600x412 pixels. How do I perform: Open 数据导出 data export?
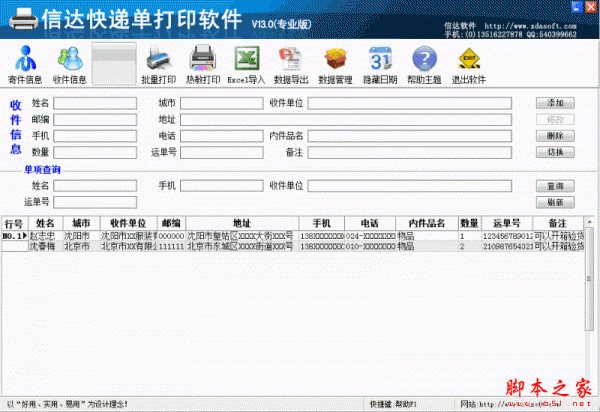[291, 64]
